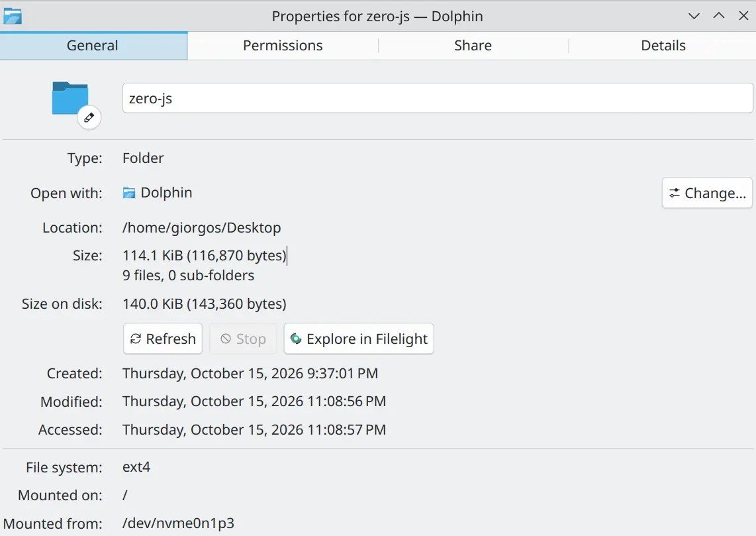Click the Open with application name Dolphin
Screen dimensions: 756x536
click(166, 193)
